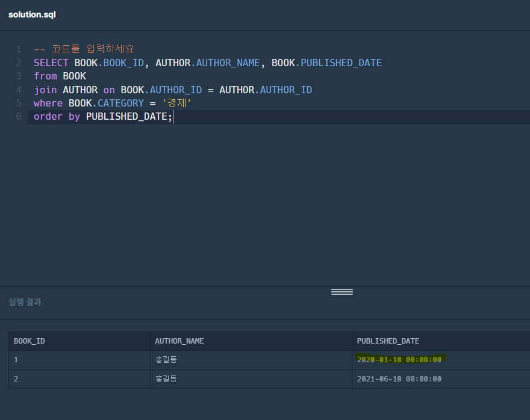The width and height of the screenshot is (530, 420).
Task: Click 홍길동 in the second result row
Action: pyautogui.click(x=166, y=379)
